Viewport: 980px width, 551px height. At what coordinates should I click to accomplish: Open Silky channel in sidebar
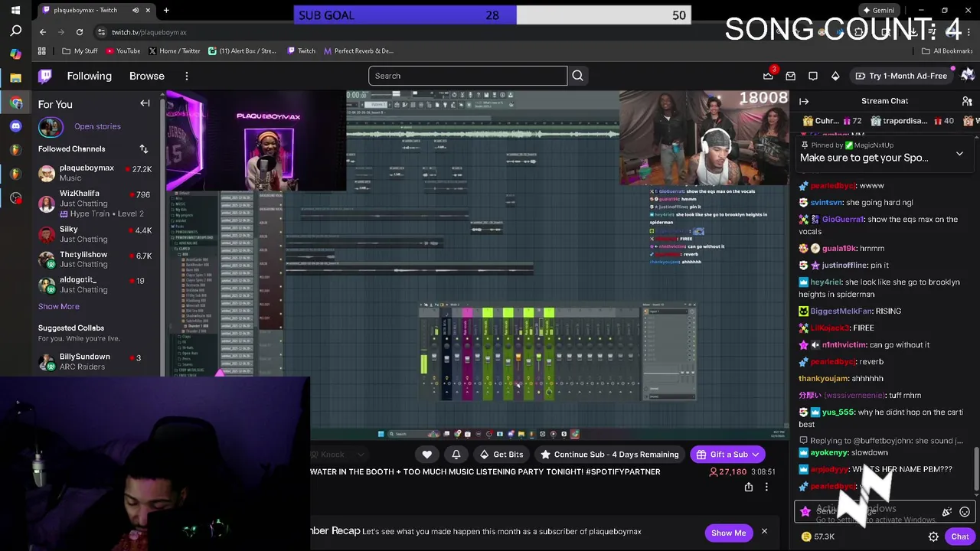pos(96,234)
